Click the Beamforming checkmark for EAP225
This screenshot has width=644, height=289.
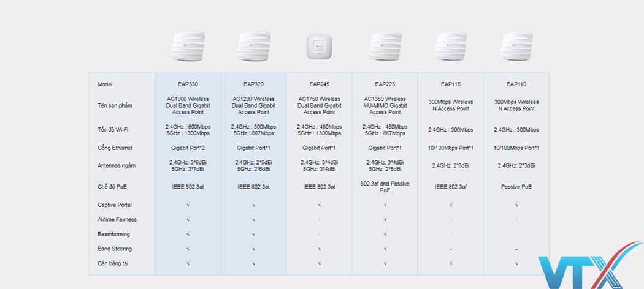(x=385, y=235)
